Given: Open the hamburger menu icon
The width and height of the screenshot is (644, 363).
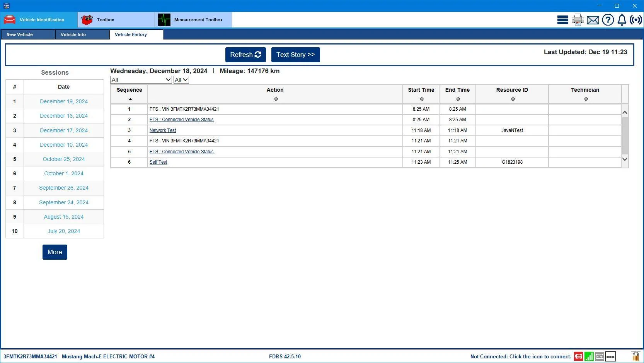Looking at the screenshot, I should [x=562, y=20].
